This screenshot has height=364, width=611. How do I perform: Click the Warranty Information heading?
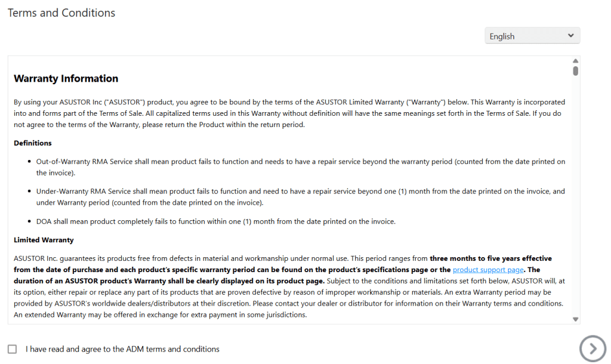click(66, 78)
